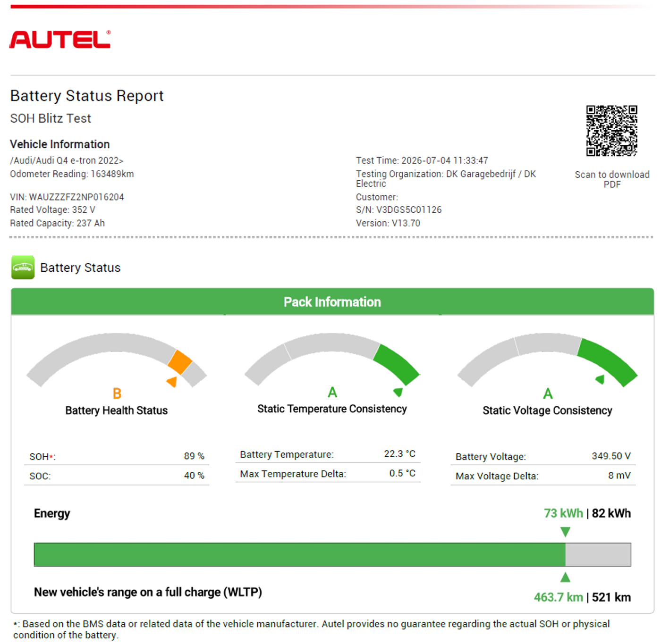The image size is (661, 644).
Task: Click the "Battery Status Report" title
Action: (x=87, y=96)
